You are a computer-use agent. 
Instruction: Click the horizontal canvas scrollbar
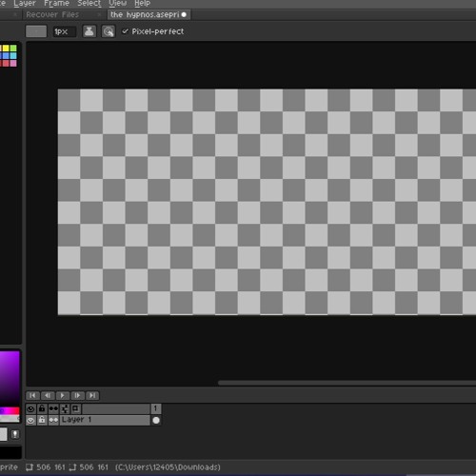pyautogui.click(x=347, y=383)
